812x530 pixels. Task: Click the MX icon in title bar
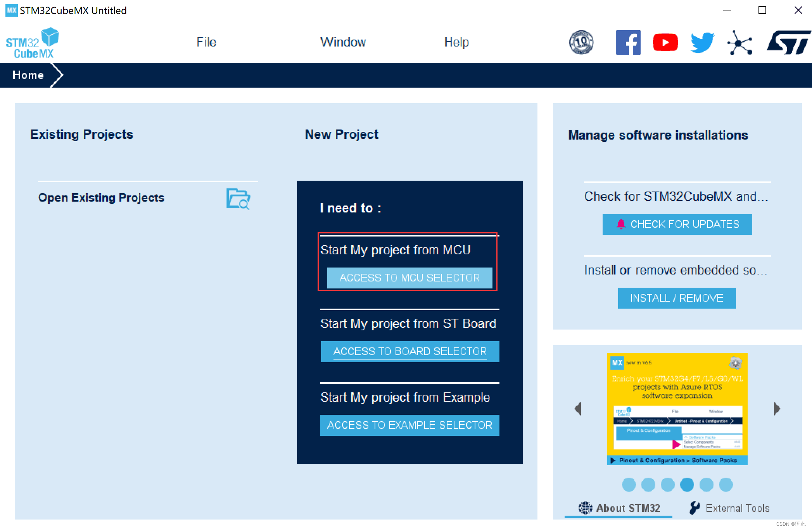tap(11, 10)
